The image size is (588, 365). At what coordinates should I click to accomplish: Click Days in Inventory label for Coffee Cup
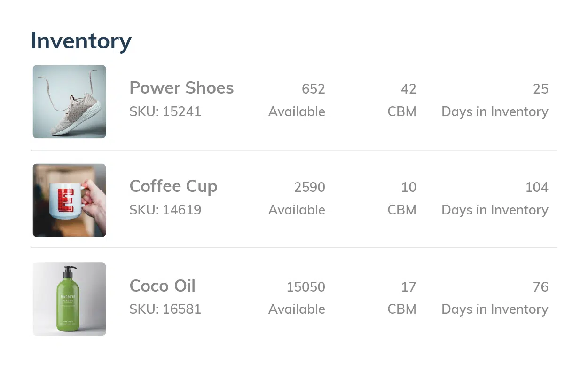pyautogui.click(x=495, y=210)
